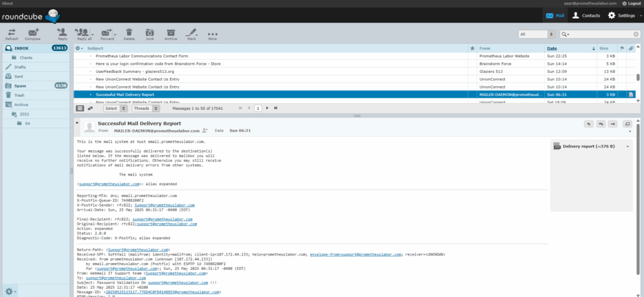This screenshot has width=644, height=297.
Task: Open the More actions menu
Action: tap(213, 35)
